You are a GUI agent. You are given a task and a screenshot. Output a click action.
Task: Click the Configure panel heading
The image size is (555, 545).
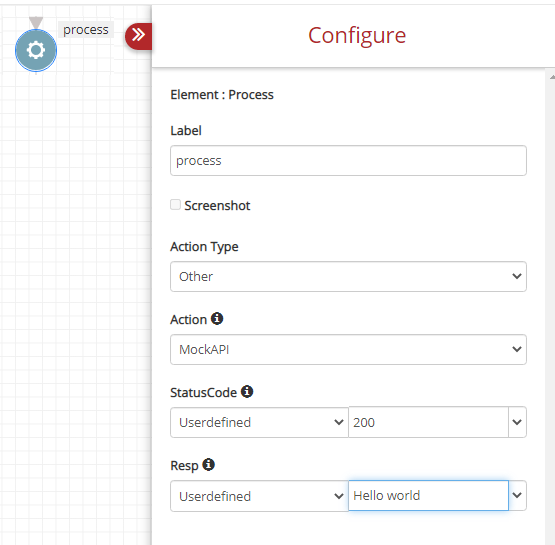coord(357,36)
